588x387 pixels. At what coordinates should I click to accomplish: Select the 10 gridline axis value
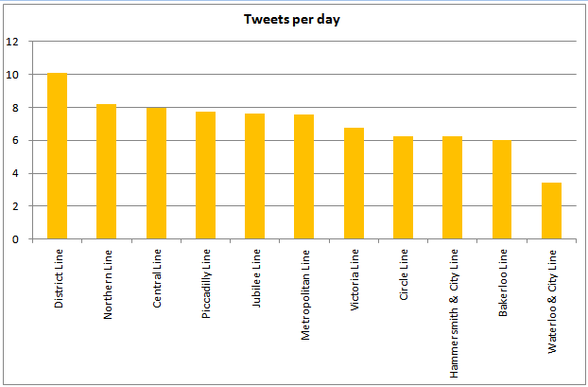pos(11,75)
